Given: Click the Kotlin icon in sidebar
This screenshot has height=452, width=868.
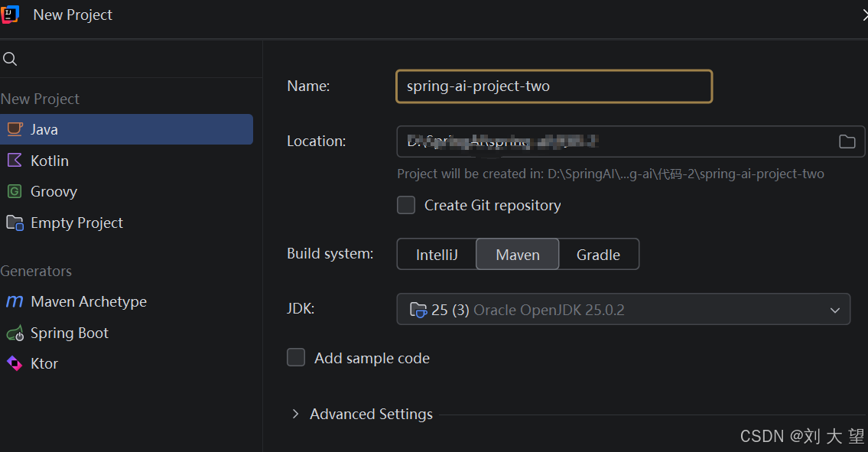Looking at the screenshot, I should point(15,161).
